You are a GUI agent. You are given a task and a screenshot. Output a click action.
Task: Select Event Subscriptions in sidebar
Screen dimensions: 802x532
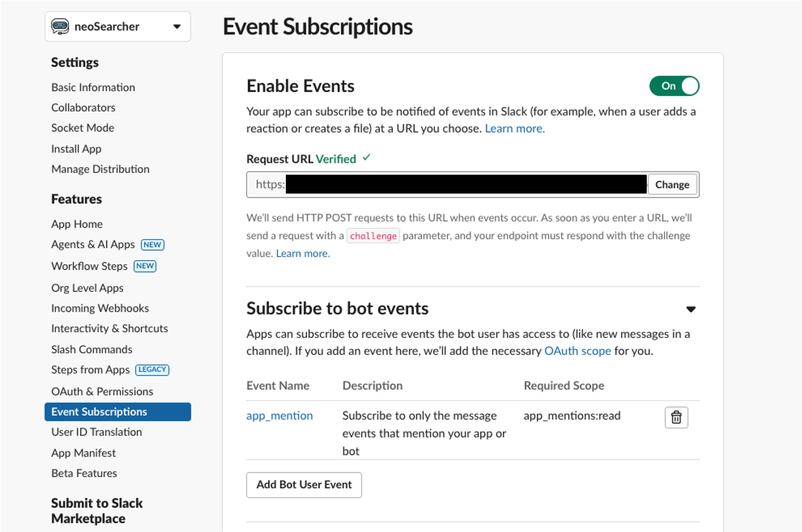tap(117, 412)
